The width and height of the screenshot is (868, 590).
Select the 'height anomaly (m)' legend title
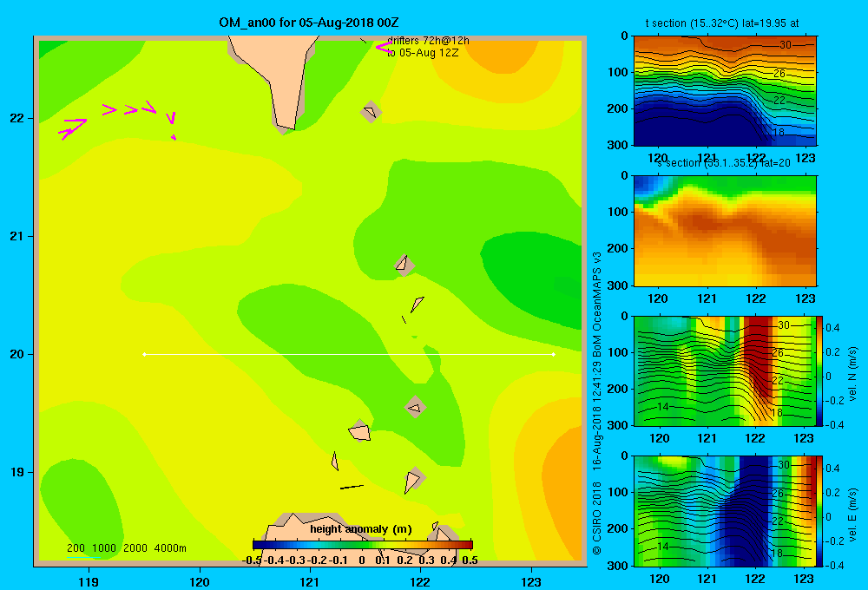coord(361,529)
